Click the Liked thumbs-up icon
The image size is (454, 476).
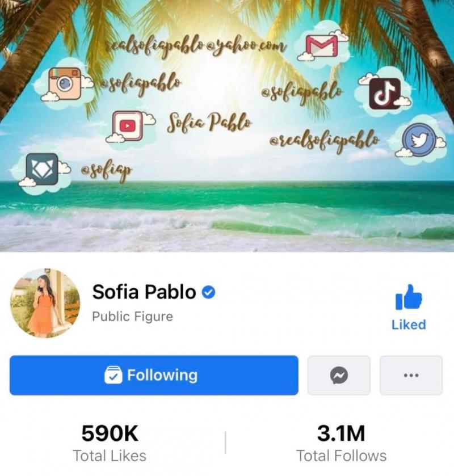tap(409, 297)
